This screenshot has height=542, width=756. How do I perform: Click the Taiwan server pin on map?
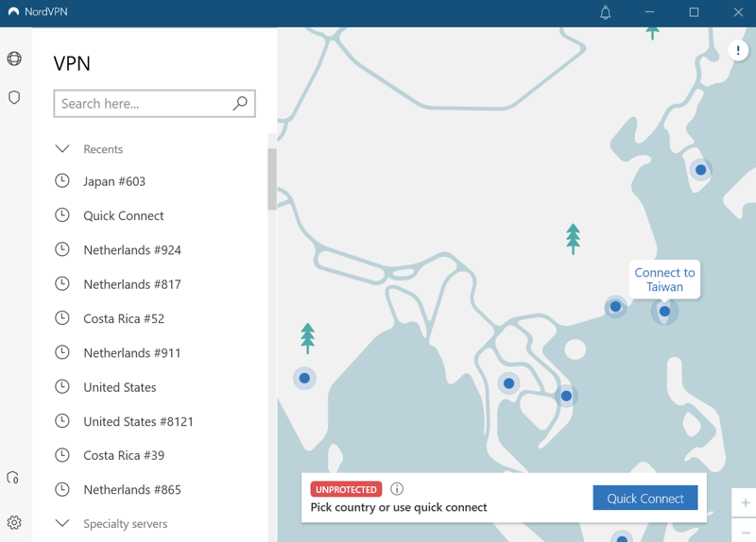[664, 312]
